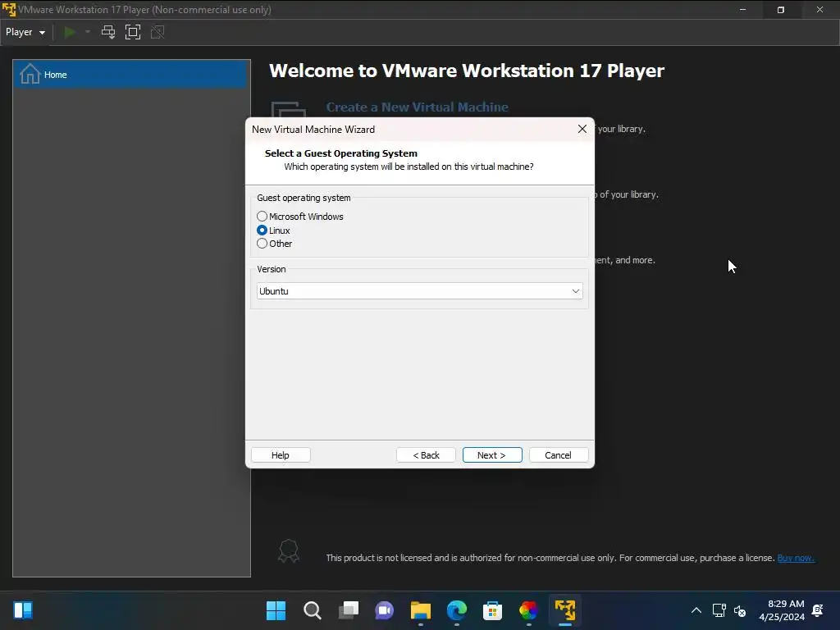Click the license ribbon badge icon

(288, 550)
